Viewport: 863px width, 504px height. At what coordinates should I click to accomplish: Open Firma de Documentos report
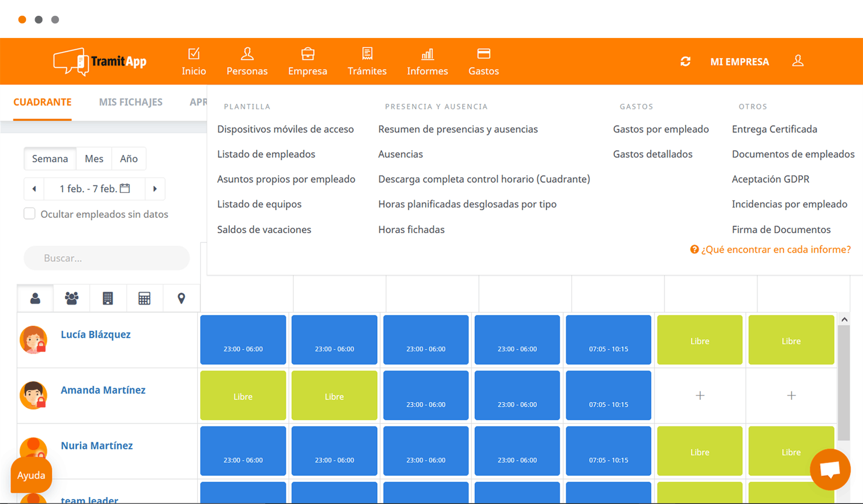point(781,229)
